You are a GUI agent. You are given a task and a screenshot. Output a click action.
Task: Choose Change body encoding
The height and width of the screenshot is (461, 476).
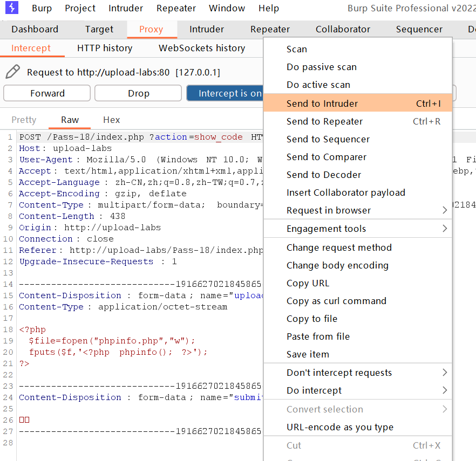(358, 266)
